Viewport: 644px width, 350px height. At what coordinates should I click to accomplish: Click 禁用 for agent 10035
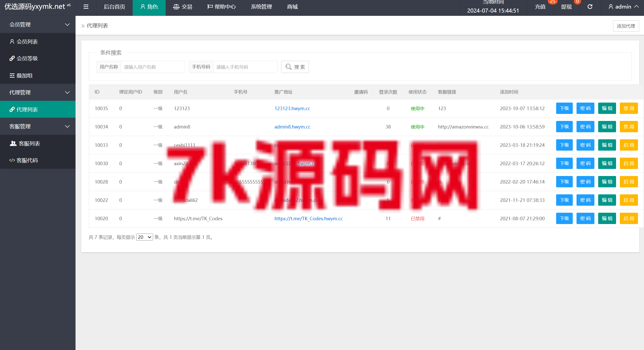pos(629,108)
